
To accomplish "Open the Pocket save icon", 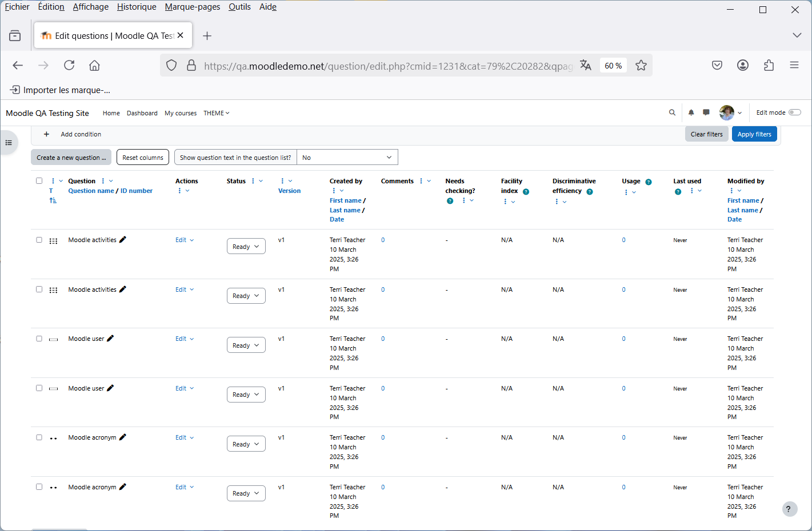I will [717, 65].
